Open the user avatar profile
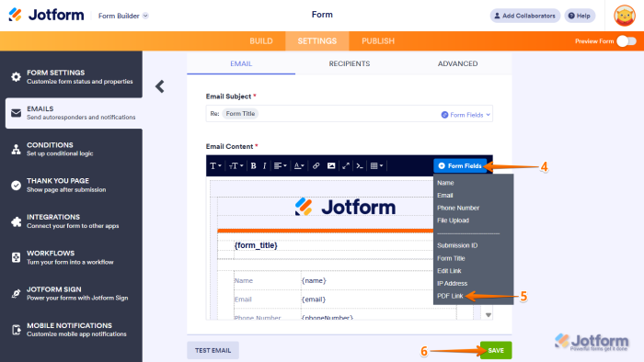 pos(625,16)
